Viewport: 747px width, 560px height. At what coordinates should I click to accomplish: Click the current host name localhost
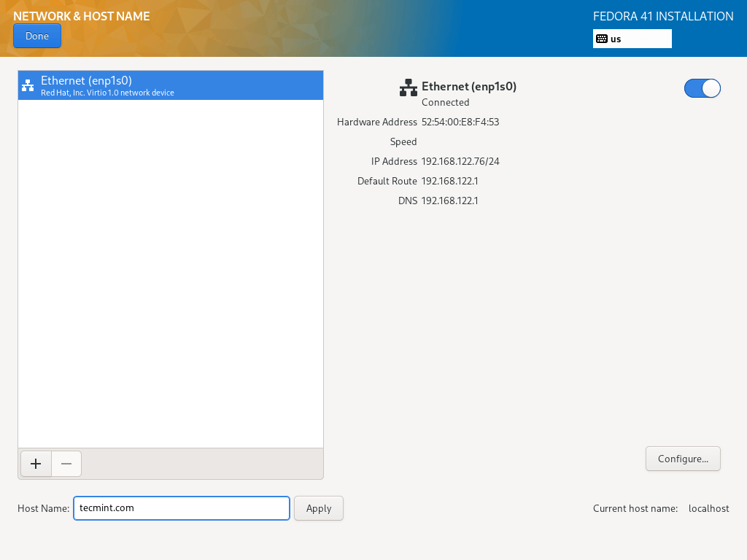708,508
